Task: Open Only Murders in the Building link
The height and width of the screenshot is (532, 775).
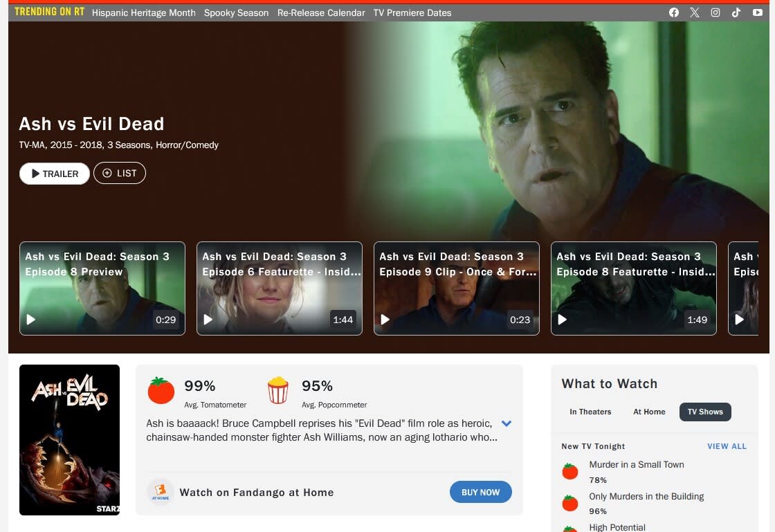Action: (x=646, y=496)
